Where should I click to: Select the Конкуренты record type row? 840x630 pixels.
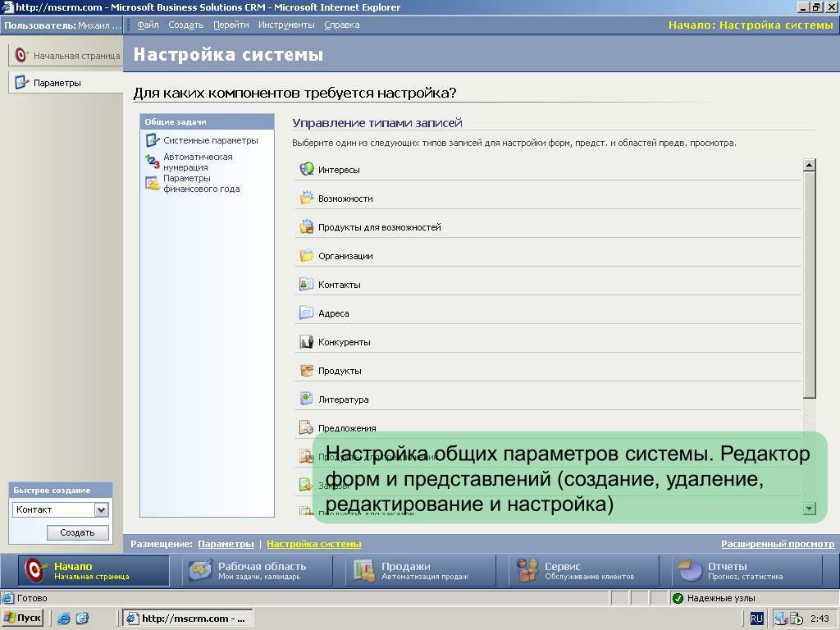tap(547, 342)
